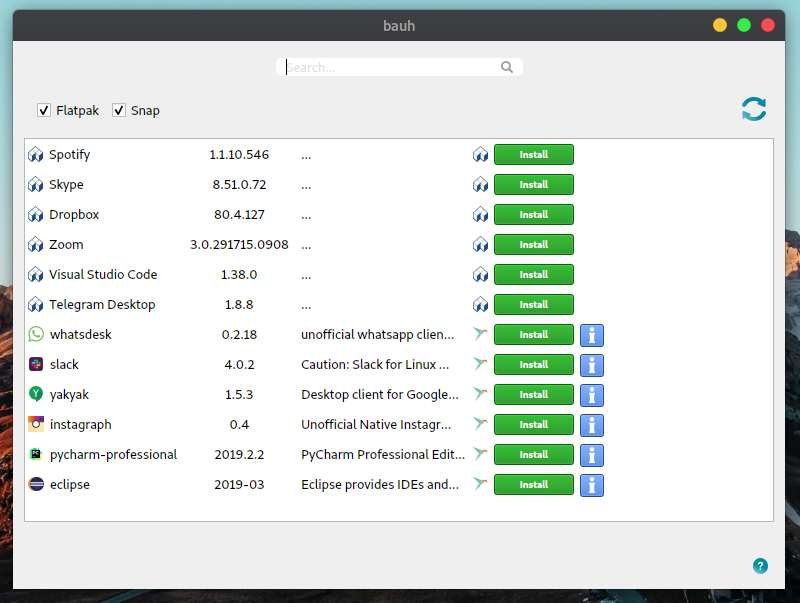Install pycharm-professional
Image resolution: width=800 pixels, height=603 pixels.
coord(534,455)
